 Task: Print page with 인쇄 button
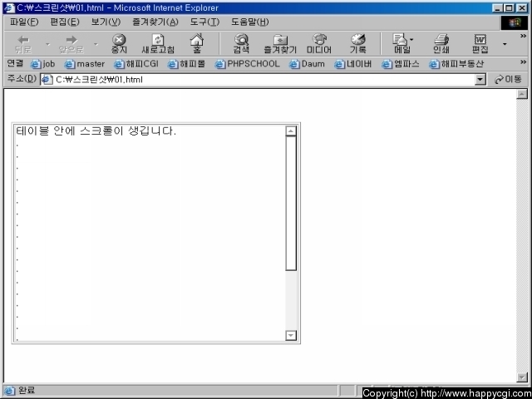pyautogui.click(x=441, y=44)
